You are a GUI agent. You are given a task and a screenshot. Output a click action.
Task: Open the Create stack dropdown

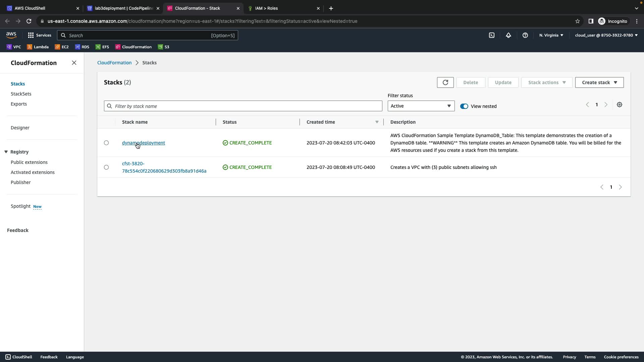point(599,82)
